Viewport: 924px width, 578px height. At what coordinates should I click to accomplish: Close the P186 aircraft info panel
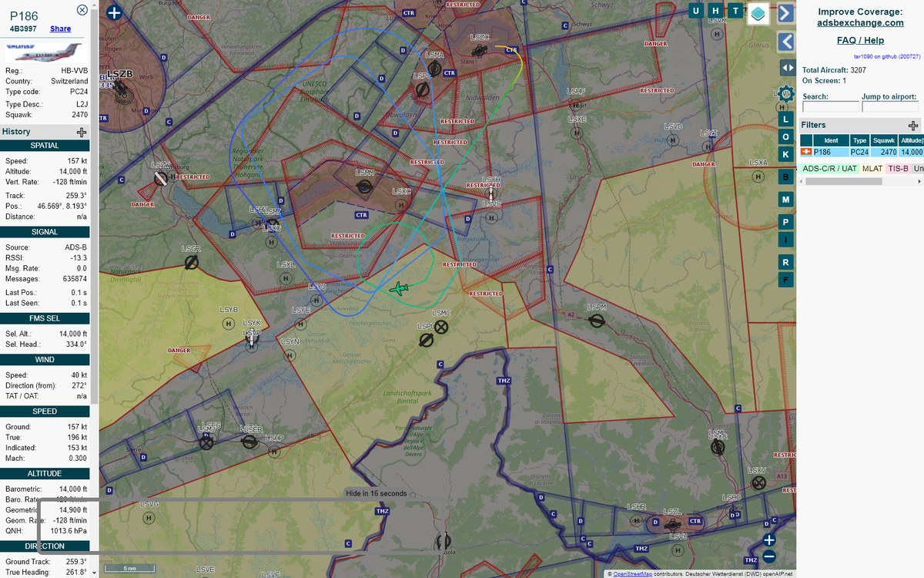[x=82, y=10]
